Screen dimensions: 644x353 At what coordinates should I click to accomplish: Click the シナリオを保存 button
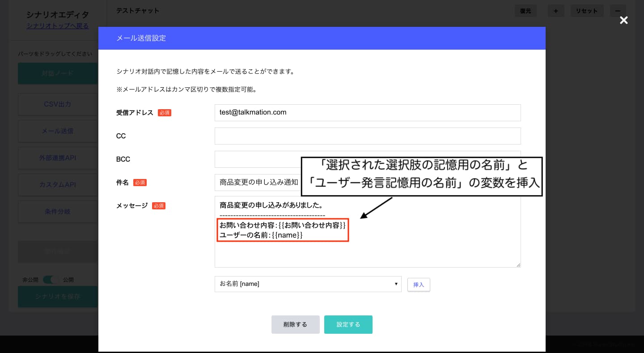pos(58,297)
